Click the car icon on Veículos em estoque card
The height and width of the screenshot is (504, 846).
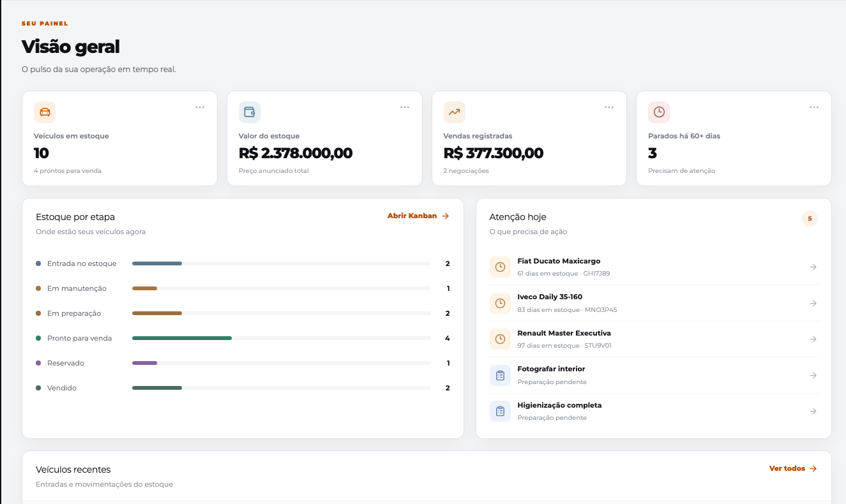45,112
